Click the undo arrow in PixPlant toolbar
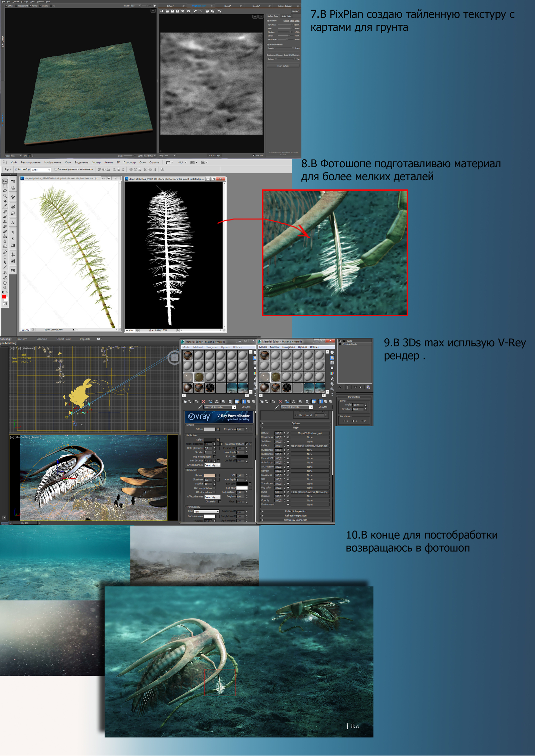535x756 pixels. coord(195,11)
